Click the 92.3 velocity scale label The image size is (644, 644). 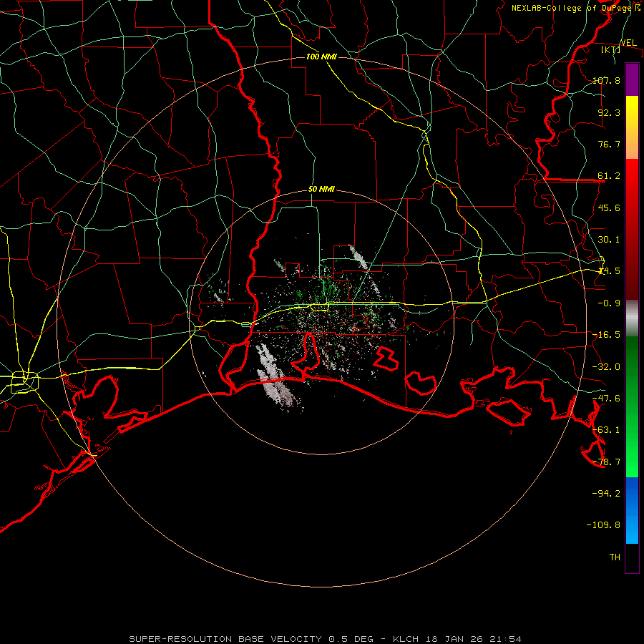tap(609, 112)
